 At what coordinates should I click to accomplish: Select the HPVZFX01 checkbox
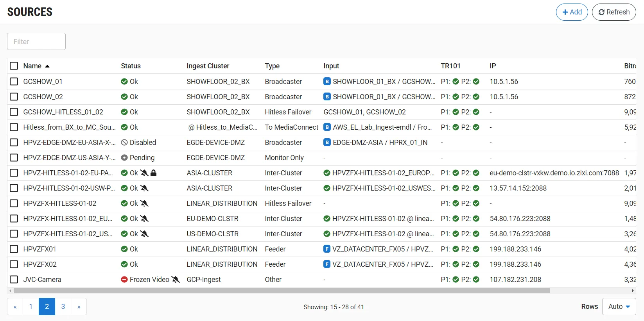click(14, 249)
